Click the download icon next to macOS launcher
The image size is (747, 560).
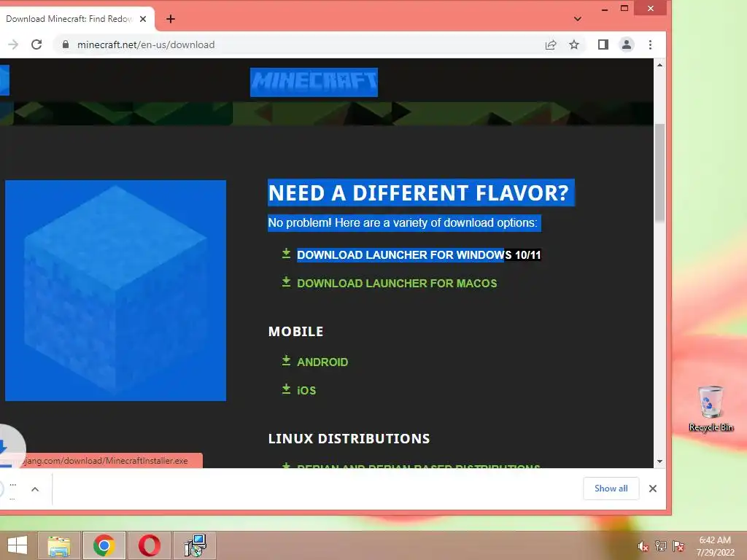[x=286, y=282]
